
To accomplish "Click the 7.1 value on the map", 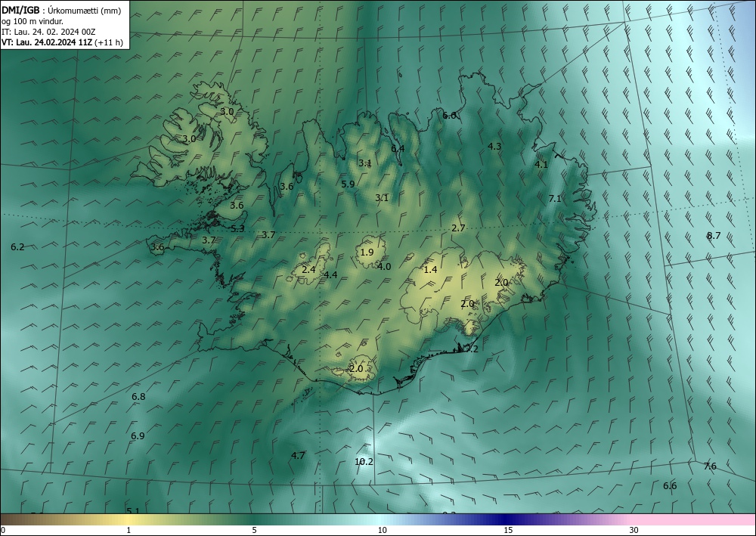I will pos(555,199).
